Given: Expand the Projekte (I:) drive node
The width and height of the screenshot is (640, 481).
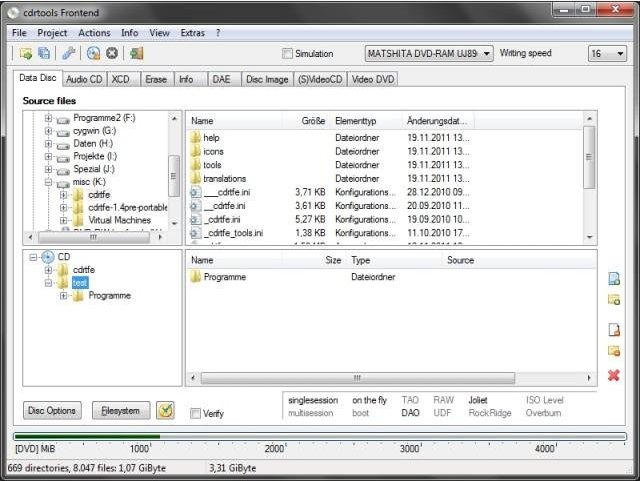Looking at the screenshot, I should click(x=48, y=156).
